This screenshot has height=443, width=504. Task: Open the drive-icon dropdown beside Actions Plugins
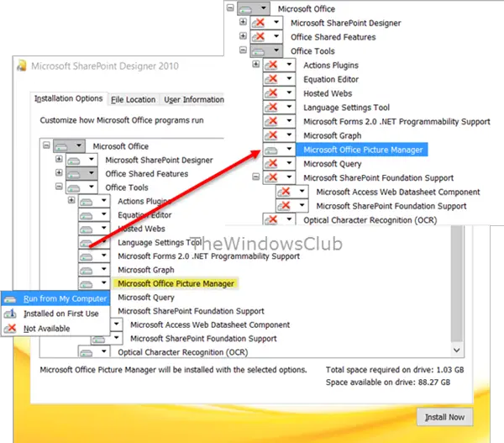(x=104, y=200)
